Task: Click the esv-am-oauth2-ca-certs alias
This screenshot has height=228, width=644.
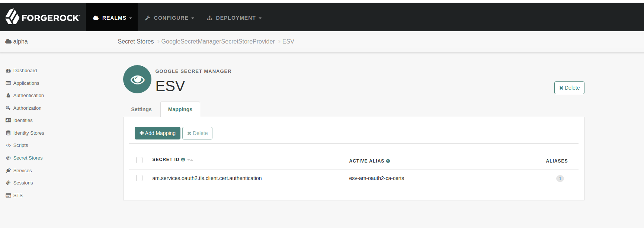Action: pos(377,178)
